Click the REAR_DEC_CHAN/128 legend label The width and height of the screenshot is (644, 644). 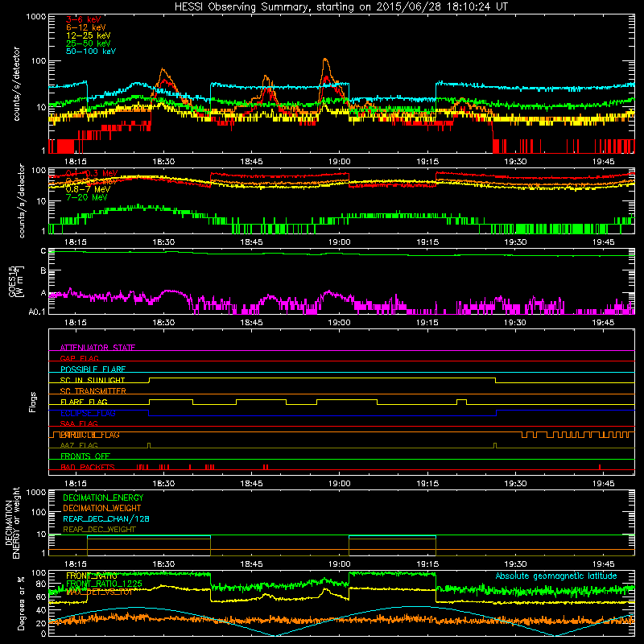(x=106, y=518)
